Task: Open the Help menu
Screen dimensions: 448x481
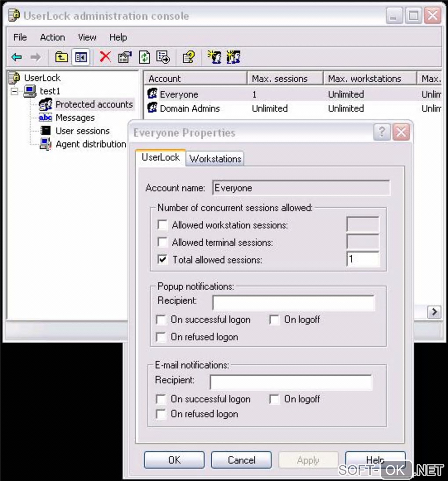Action: tap(118, 37)
